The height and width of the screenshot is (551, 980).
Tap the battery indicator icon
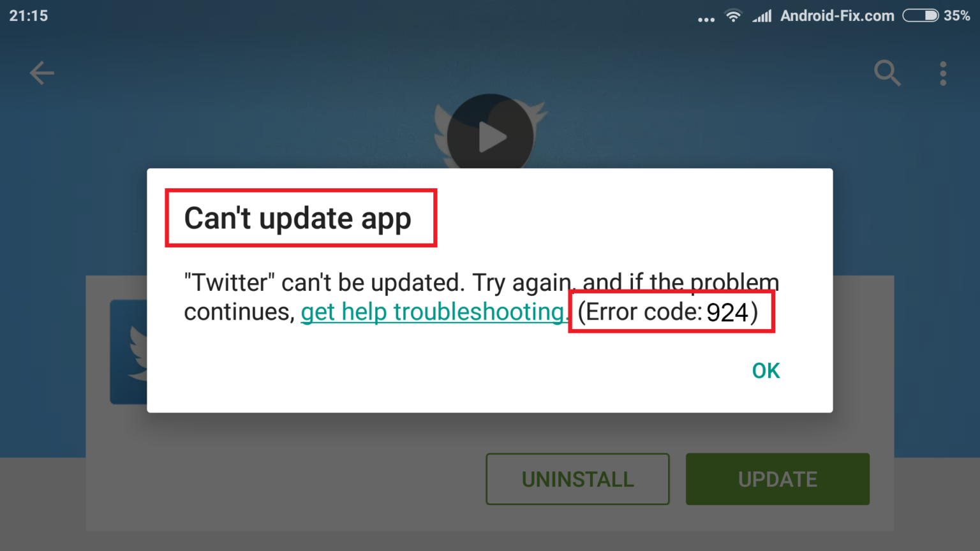tap(920, 15)
